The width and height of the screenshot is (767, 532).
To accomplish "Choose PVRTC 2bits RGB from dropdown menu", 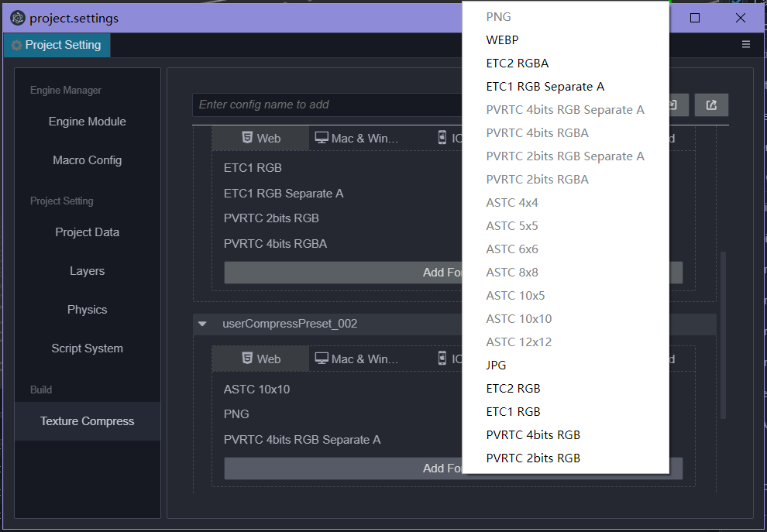I will 566,458.
